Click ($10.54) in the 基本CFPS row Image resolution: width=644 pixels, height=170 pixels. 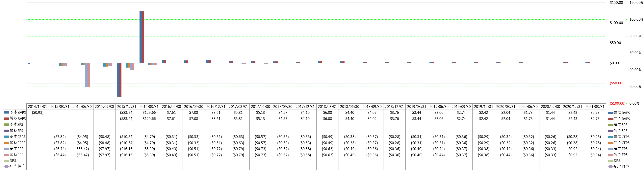tap(127, 137)
